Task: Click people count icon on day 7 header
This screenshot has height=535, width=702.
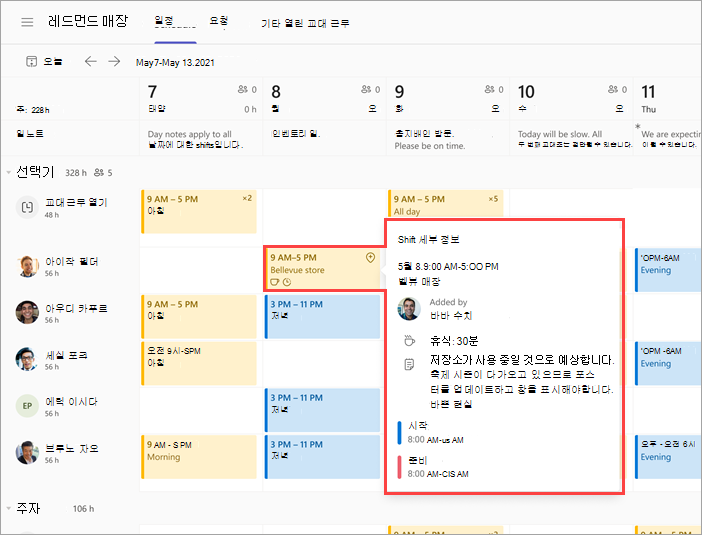Action: pos(243,89)
